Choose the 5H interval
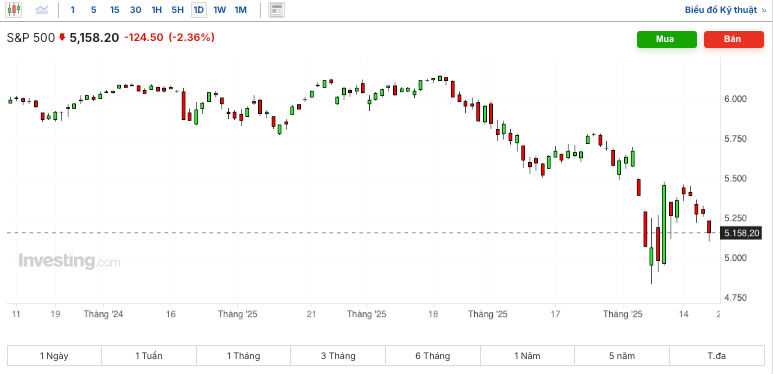The width and height of the screenshot is (773, 374). click(x=177, y=10)
